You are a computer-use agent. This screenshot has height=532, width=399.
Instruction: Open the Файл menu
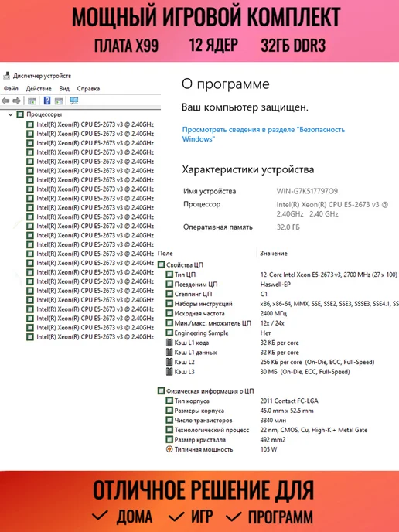(11, 89)
